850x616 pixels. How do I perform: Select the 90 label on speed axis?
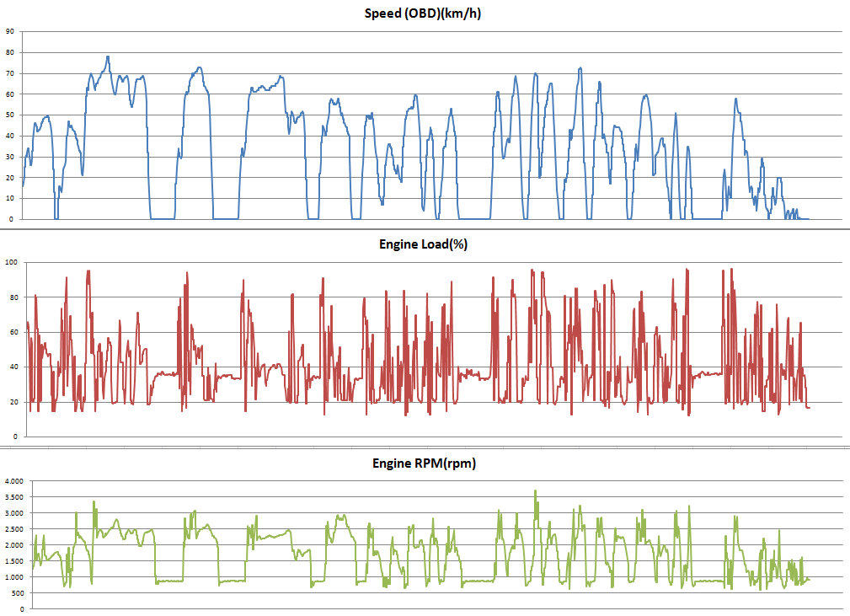coord(9,31)
